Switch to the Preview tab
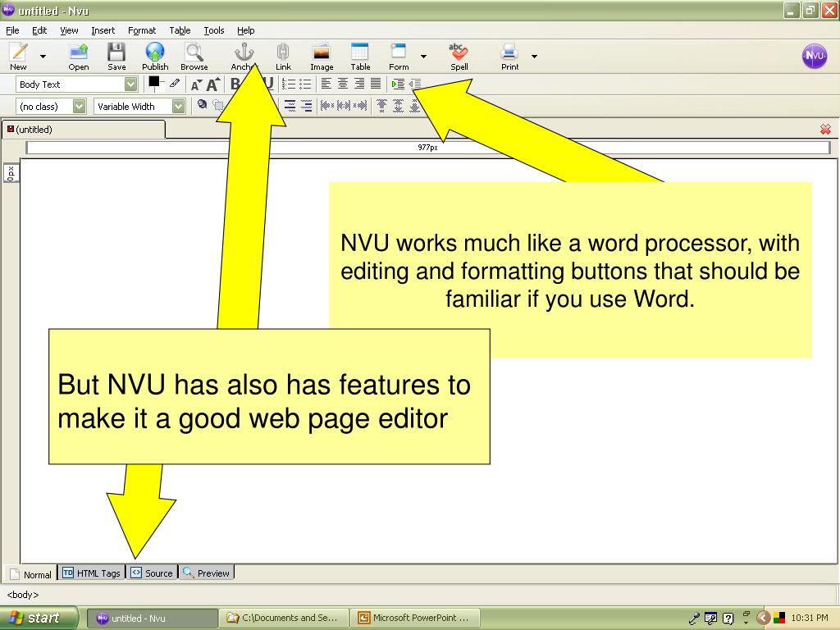Screen dimensions: 840x630 click(x=206, y=573)
